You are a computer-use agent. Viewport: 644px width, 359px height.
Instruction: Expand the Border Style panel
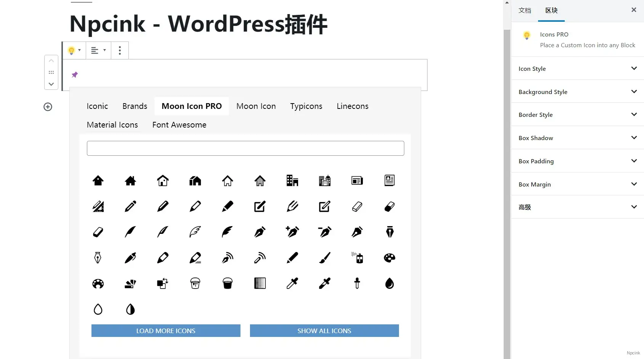(577, 115)
